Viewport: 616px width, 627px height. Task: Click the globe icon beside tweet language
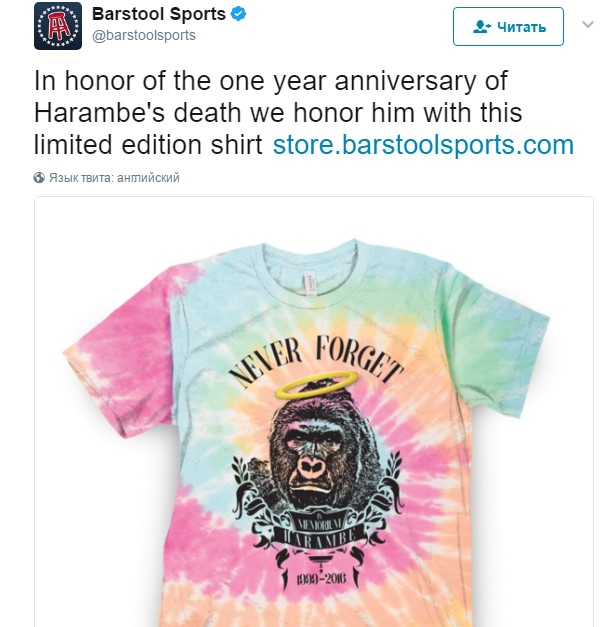tap(39, 178)
